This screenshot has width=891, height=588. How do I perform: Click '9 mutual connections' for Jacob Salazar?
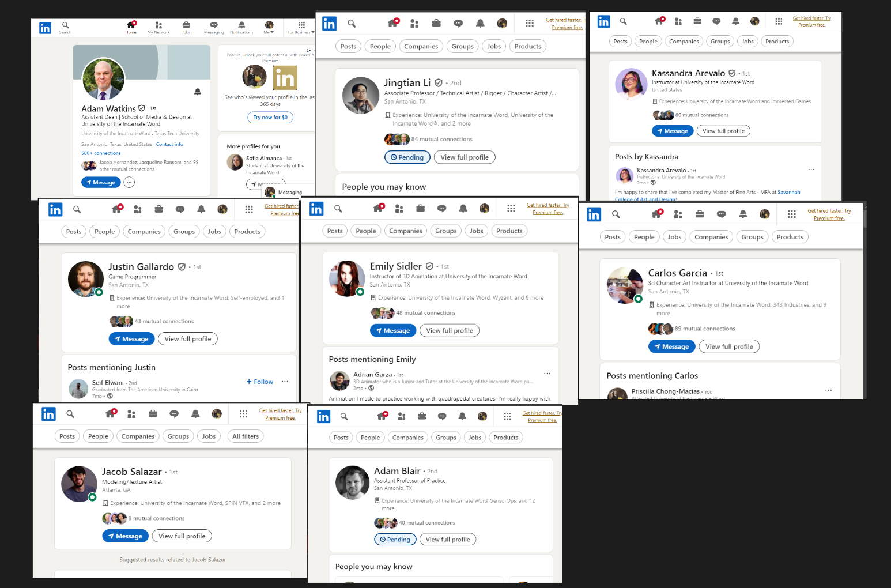point(156,518)
